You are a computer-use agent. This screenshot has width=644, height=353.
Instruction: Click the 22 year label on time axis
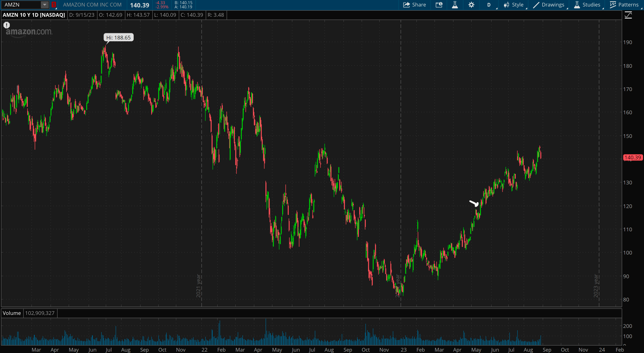[x=205, y=350]
